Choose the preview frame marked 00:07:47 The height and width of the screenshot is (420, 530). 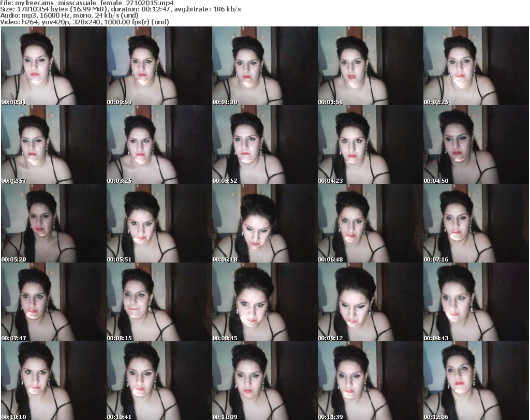pyautogui.click(x=54, y=302)
